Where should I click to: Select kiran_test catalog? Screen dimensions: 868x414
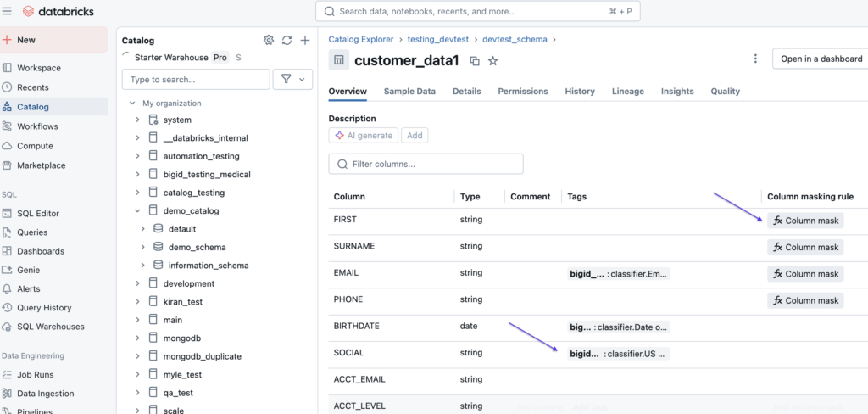(x=183, y=301)
